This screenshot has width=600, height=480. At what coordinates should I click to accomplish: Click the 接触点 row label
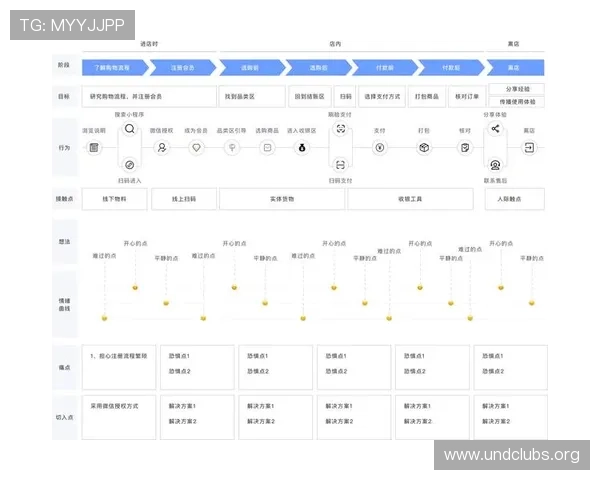click(x=64, y=199)
